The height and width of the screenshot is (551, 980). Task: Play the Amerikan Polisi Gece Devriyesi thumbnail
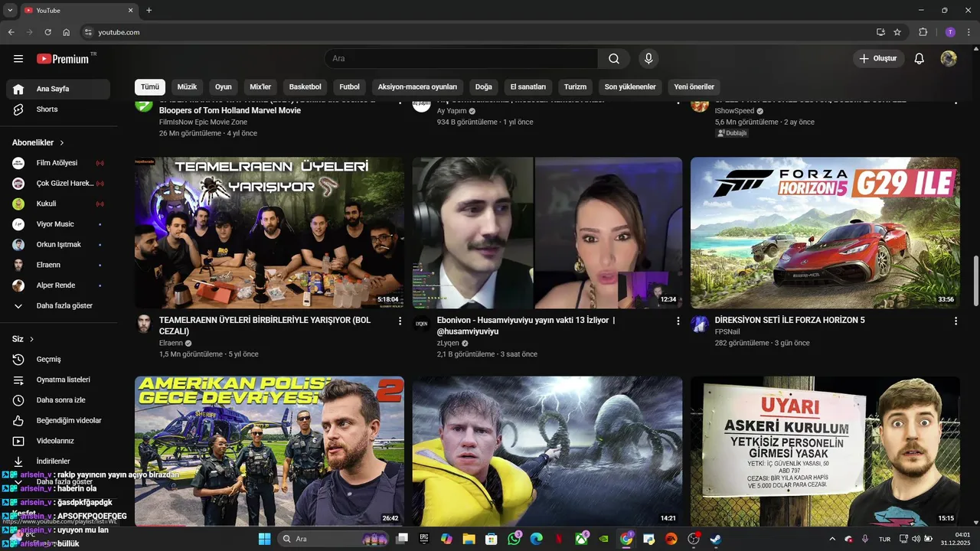pos(269,451)
